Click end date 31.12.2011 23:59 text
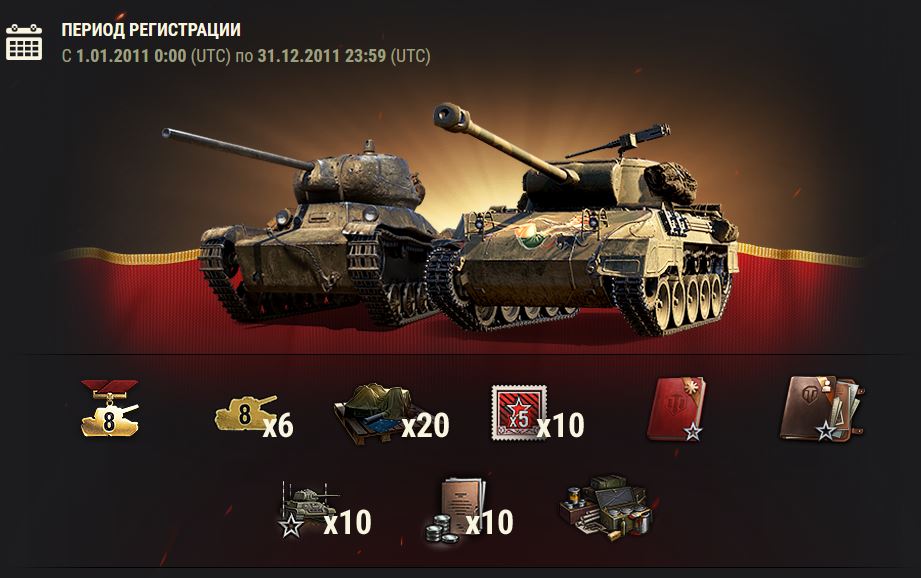The image size is (921, 578). [x=322, y=56]
